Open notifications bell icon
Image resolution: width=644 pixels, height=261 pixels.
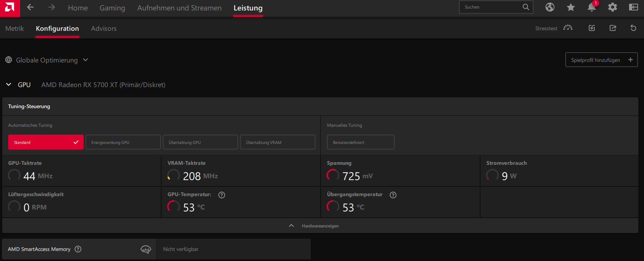(x=592, y=7)
